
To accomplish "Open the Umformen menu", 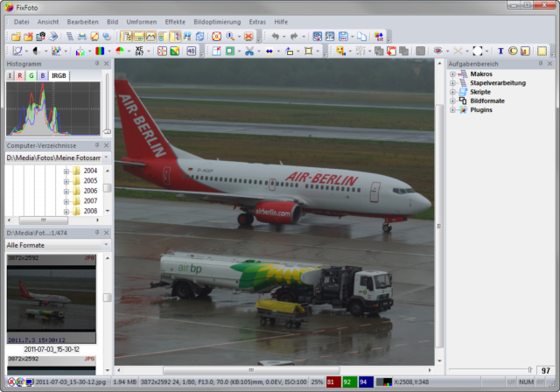I will click(142, 22).
